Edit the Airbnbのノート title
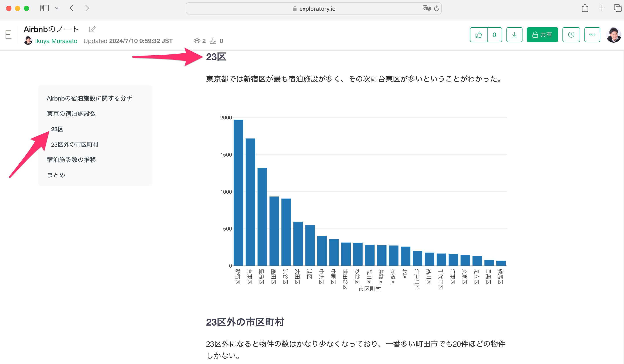Image resolution: width=624 pixels, height=364 pixels. (x=92, y=29)
